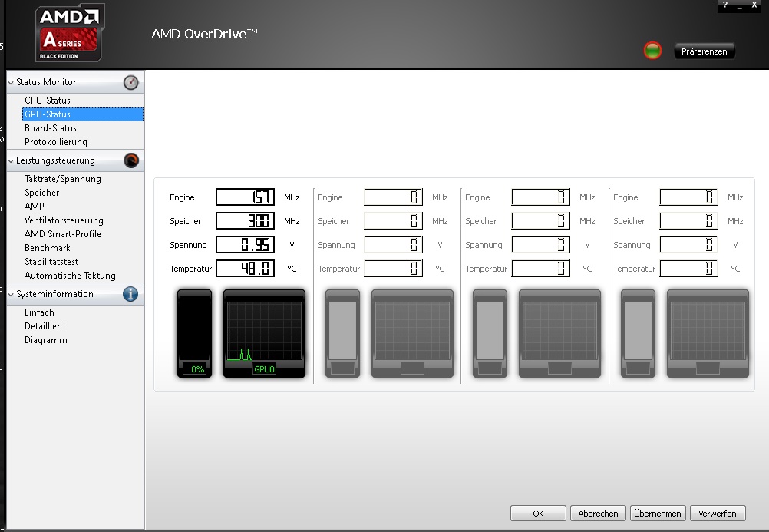Collapse the Leistungssteuerung section
This screenshot has width=769, height=532.
[x=11, y=160]
